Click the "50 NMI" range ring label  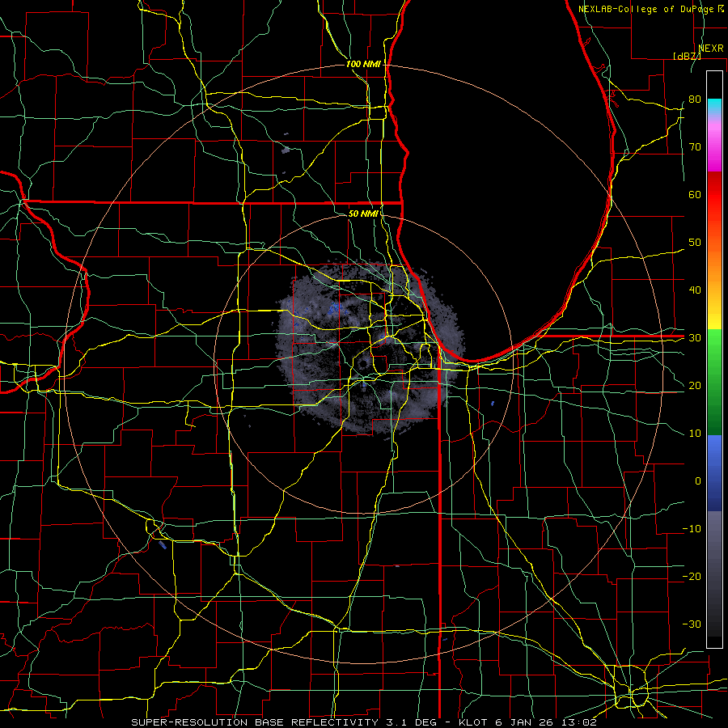(363, 214)
